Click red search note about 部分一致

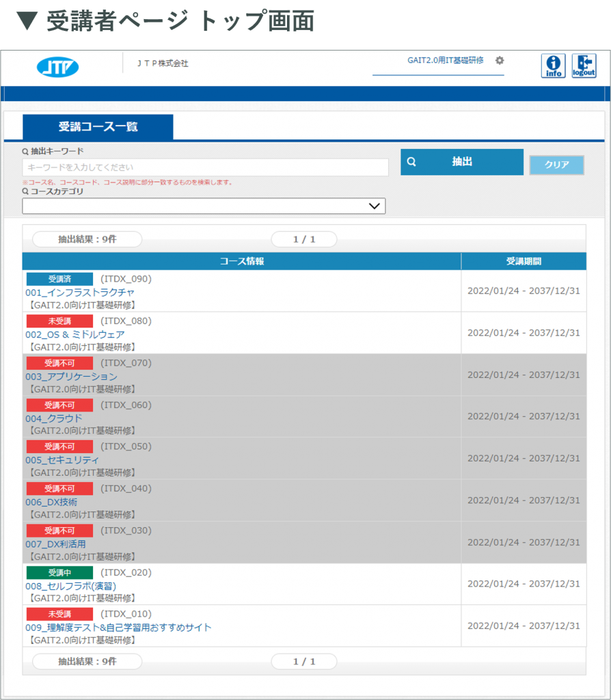click(x=128, y=182)
